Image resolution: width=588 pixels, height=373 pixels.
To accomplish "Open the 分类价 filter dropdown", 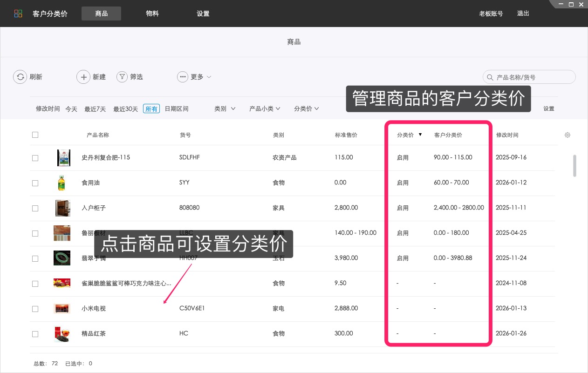I will tap(306, 108).
